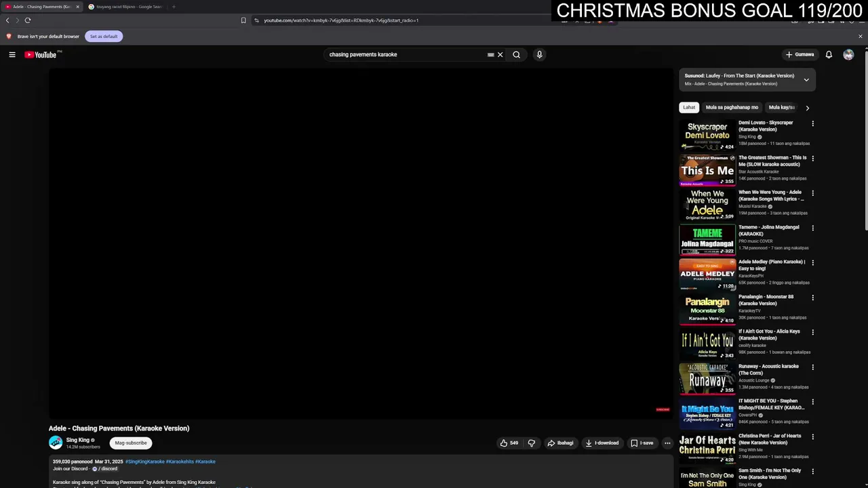
Task: Open Jar Of Hearts Christina Perri thumbnail
Action: 707,449
